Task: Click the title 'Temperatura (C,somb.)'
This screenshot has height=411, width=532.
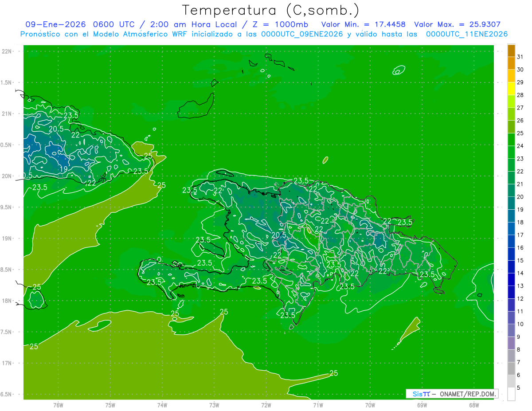Action: coord(270,10)
